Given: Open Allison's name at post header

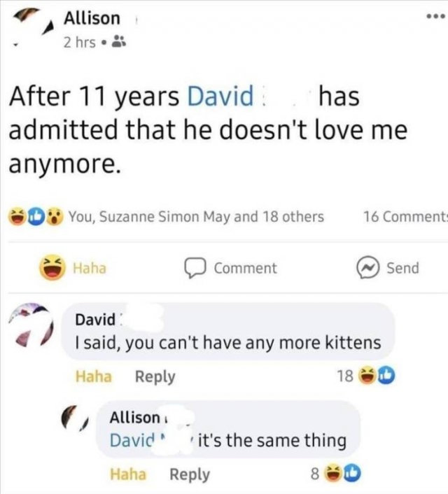Looking at the screenshot, I should point(92,18).
